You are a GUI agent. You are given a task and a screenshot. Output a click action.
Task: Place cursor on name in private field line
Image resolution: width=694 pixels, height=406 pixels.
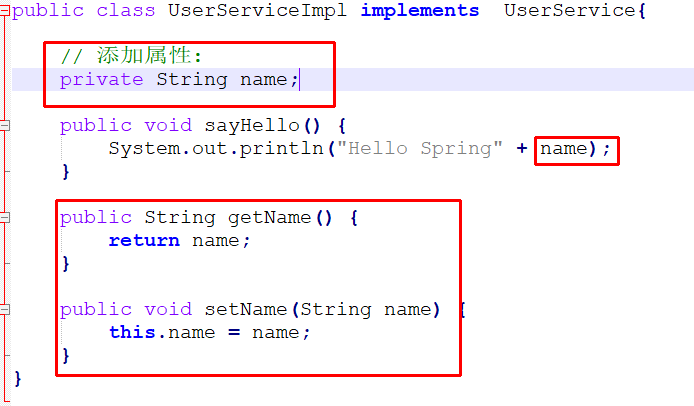264,80
